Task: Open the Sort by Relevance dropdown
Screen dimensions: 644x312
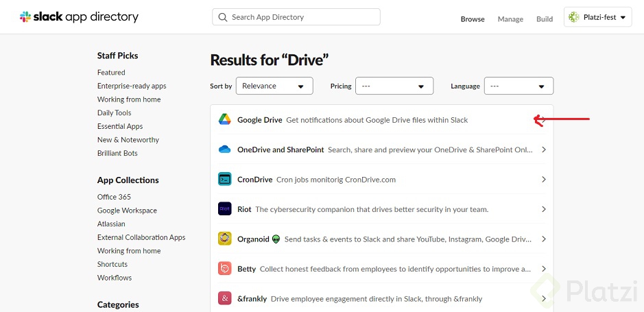Action: coord(274,86)
